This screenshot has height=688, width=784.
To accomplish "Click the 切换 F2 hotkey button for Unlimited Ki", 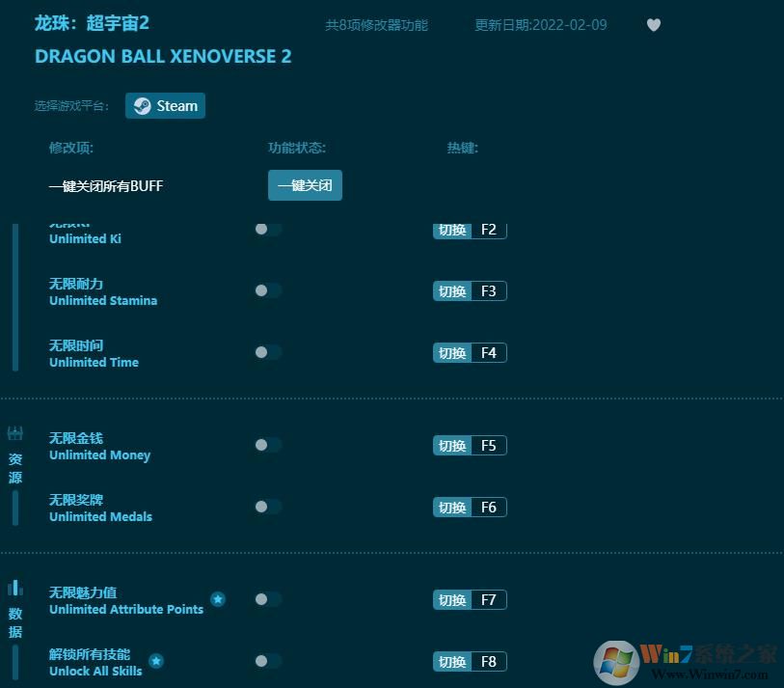I will point(470,230).
